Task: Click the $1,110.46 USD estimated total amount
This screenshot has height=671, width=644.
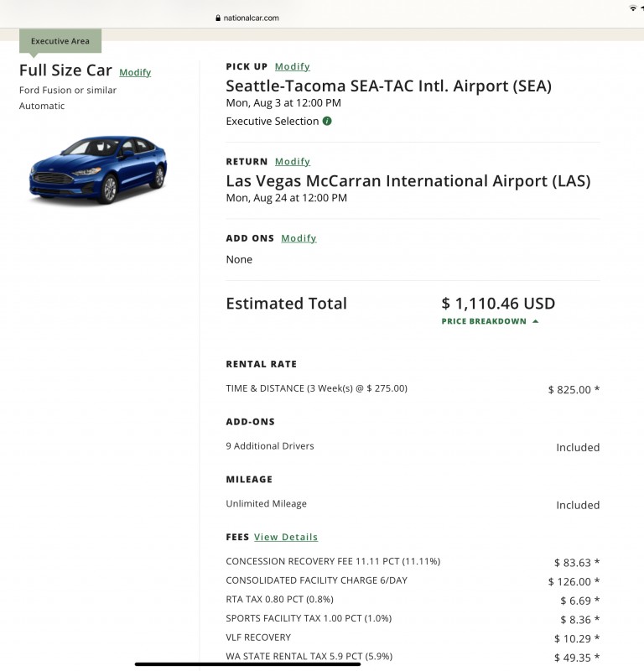Action: pyautogui.click(x=498, y=304)
